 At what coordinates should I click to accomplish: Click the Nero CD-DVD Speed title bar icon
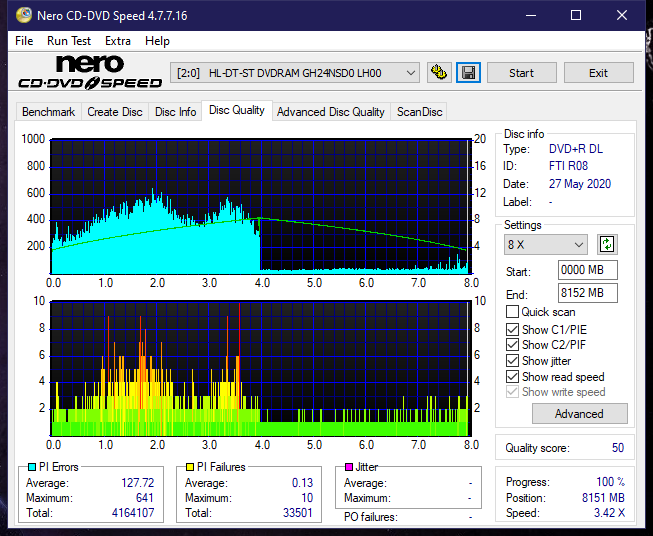click(24, 15)
